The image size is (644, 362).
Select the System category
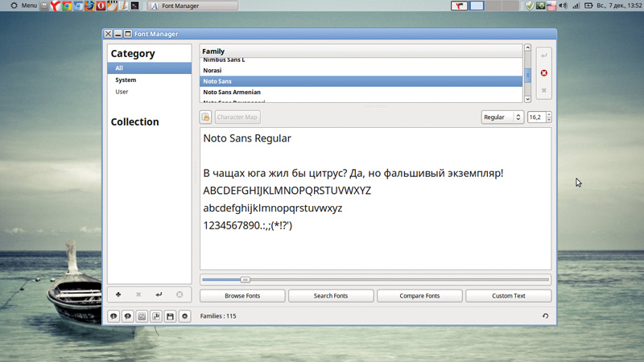(126, 80)
